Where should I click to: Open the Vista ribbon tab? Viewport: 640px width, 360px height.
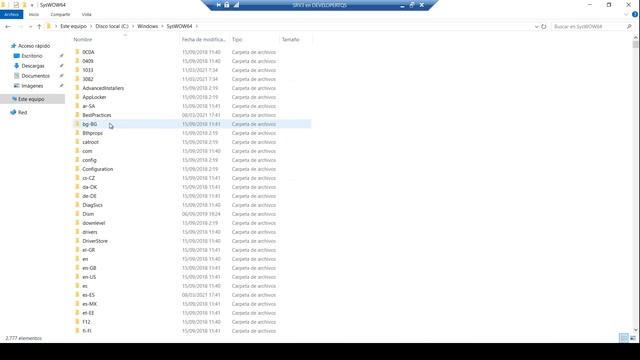click(x=87, y=14)
